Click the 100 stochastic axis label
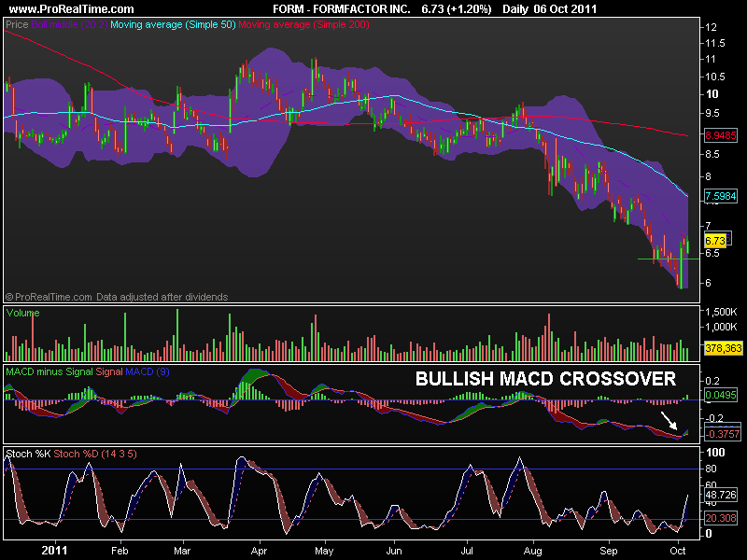 click(715, 453)
